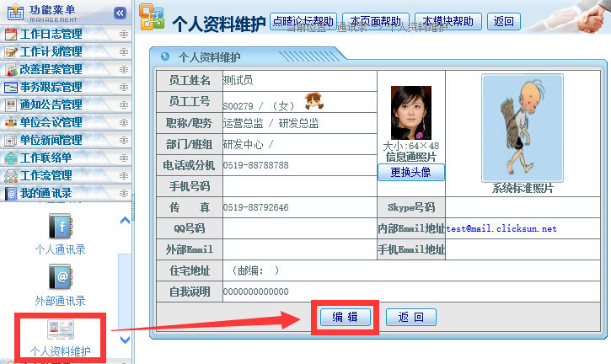Open 个人资料维护 icon in sidebar
This screenshot has height=364, width=611.
[x=60, y=329]
